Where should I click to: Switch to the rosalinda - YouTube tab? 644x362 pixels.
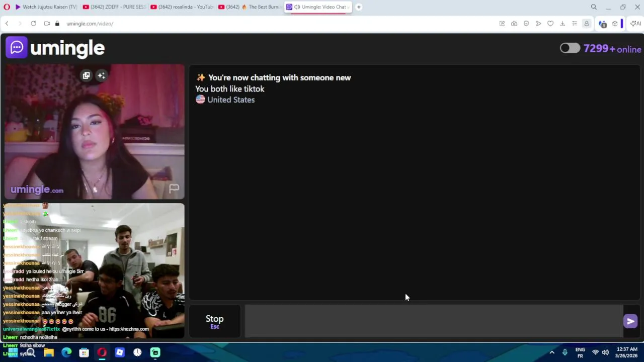(182, 7)
